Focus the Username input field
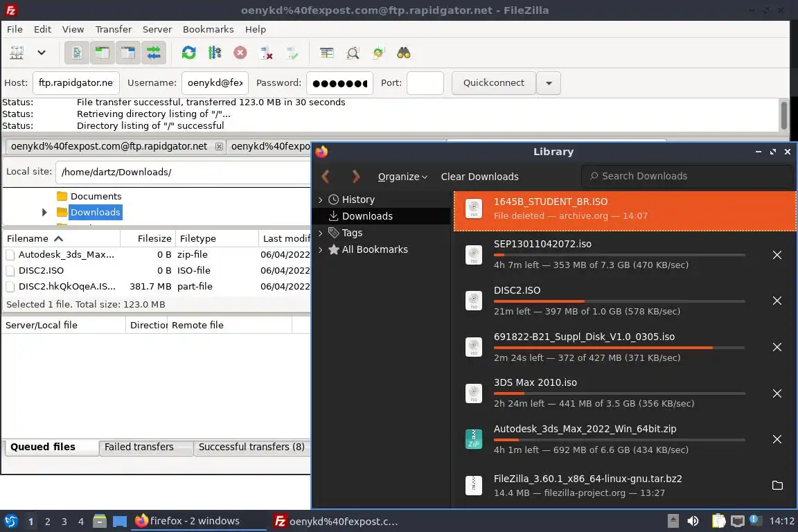Screen dimensions: 798x532 click(215, 83)
